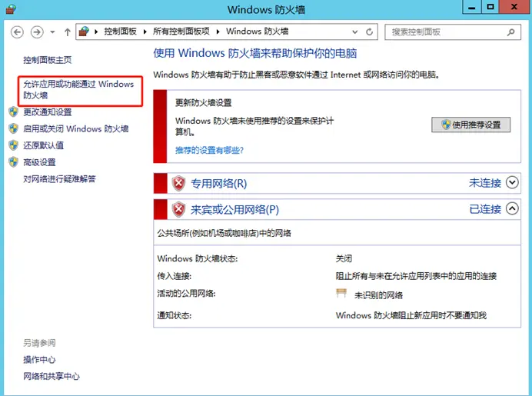The width and height of the screenshot is (532, 396).
Task: Open address bar history dropdown
Action: click(x=355, y=32)
